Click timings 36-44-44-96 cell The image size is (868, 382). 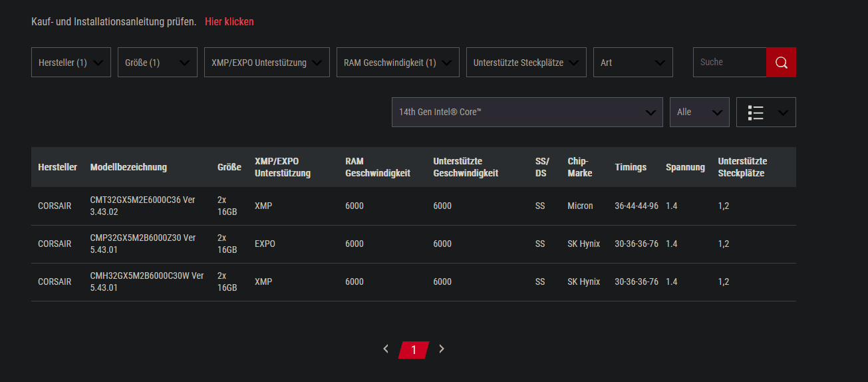point(637,206)
